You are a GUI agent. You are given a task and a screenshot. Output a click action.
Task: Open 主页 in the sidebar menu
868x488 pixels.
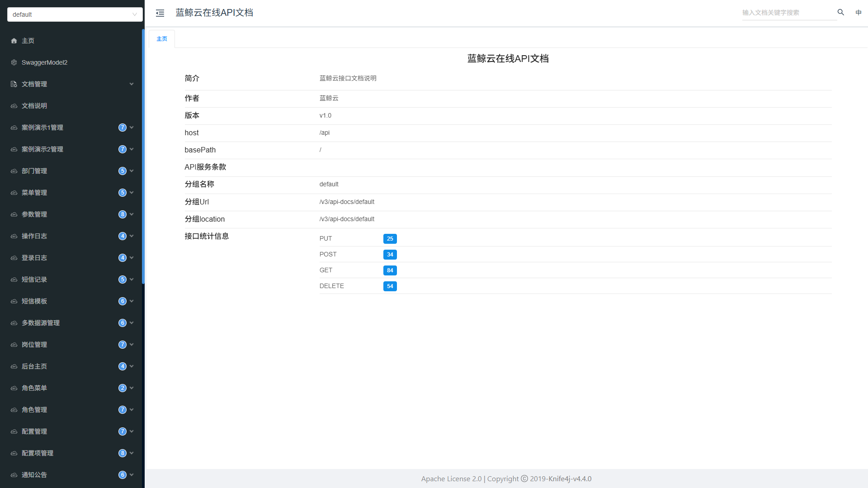point(71,41)
